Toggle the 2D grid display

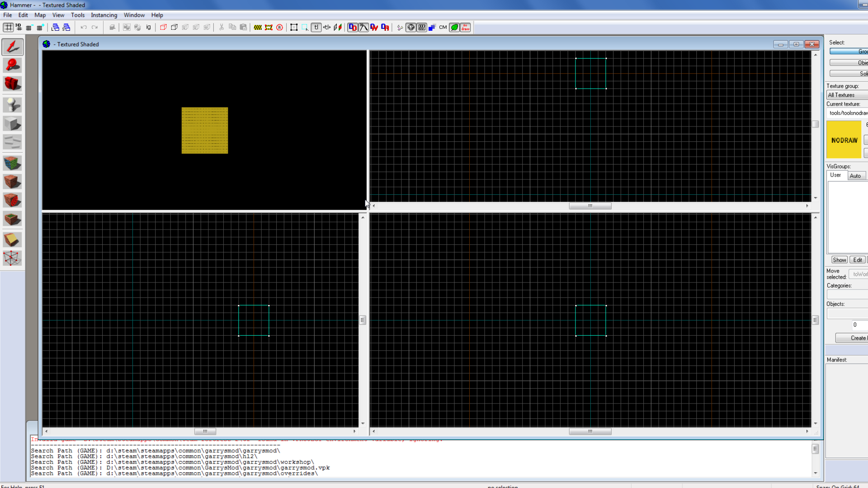coord(8,28)
